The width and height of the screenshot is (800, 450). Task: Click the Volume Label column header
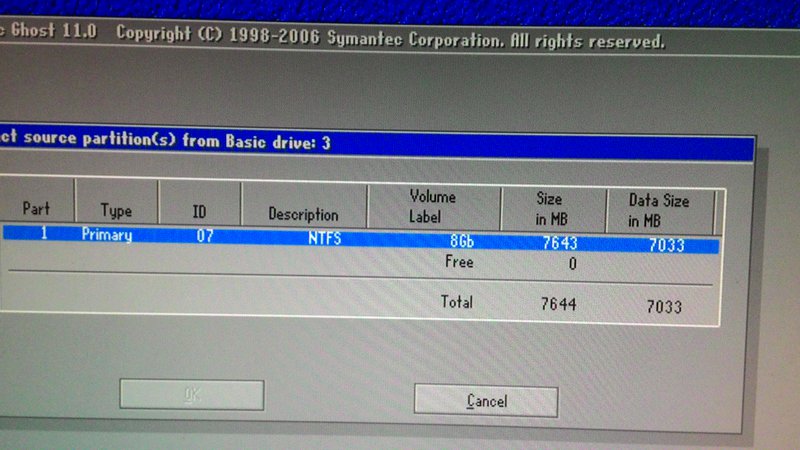click(433, 206)
